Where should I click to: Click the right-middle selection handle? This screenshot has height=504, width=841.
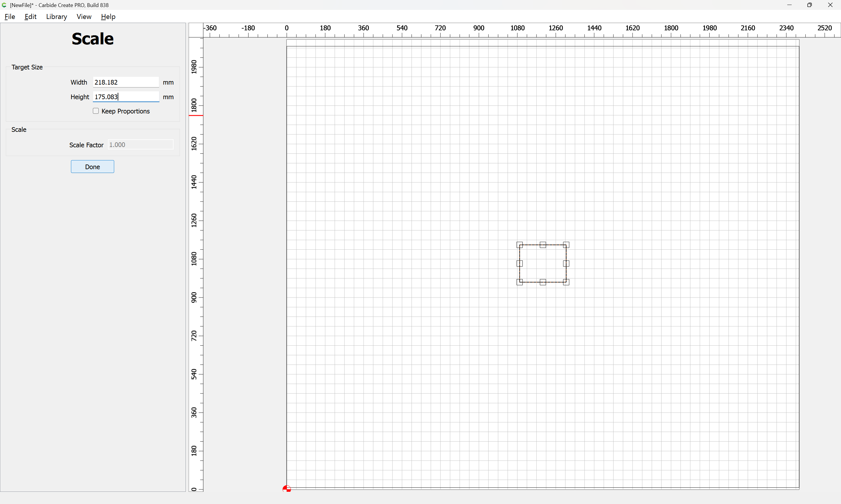[x=566, y=264]
